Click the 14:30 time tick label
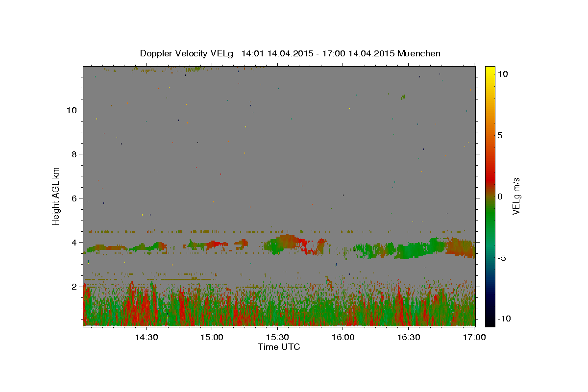Screen dimensions: 588x392 [x=146, y=337]
